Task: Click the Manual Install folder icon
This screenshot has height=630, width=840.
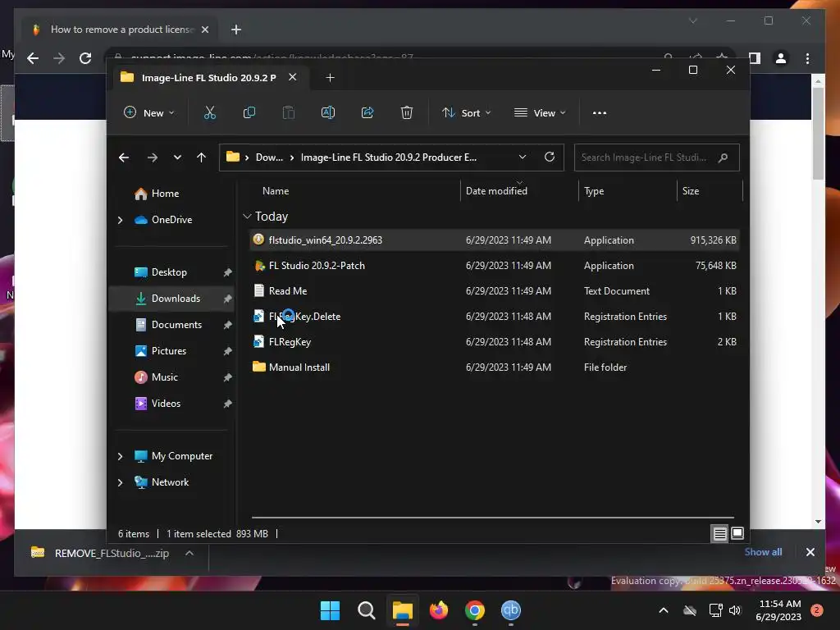Action: (x=258, y=367)
